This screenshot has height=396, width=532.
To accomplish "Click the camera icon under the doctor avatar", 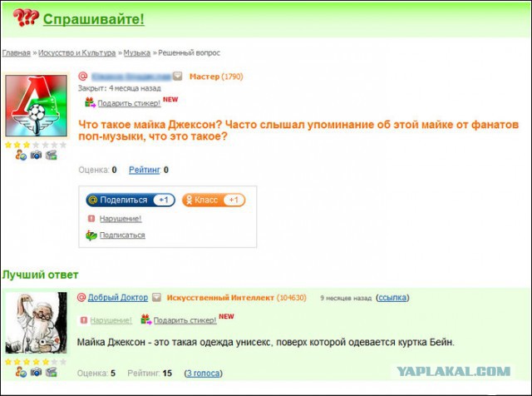I will pos(36,372).
